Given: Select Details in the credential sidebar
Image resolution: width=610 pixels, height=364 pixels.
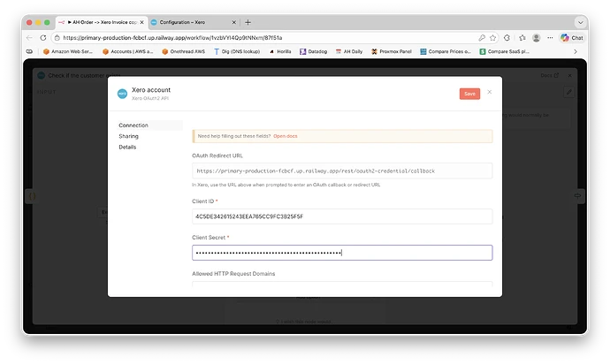Looking at the screenshot, I should click(x=128, y=147).
